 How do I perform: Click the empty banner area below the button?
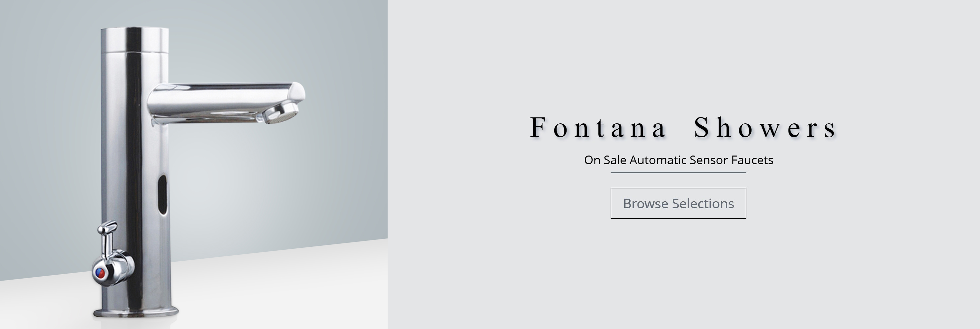678,274
